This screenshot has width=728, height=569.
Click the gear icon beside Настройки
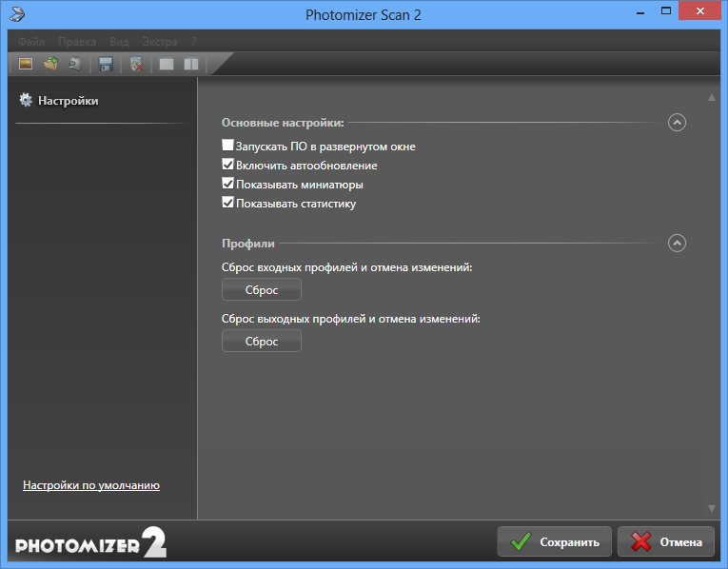click(x=26, y=100)
